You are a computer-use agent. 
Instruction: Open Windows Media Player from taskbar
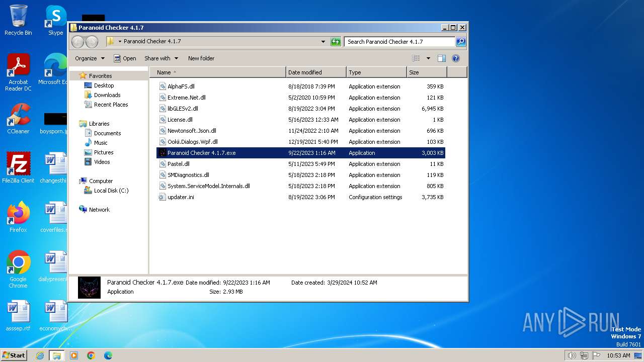pyautogui.click(x=74, y=355)
